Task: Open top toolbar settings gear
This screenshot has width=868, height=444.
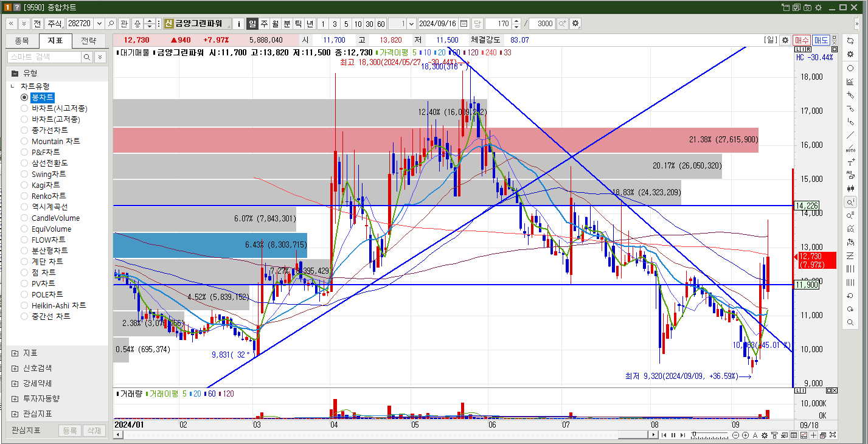Action: (x=575, y=24)
